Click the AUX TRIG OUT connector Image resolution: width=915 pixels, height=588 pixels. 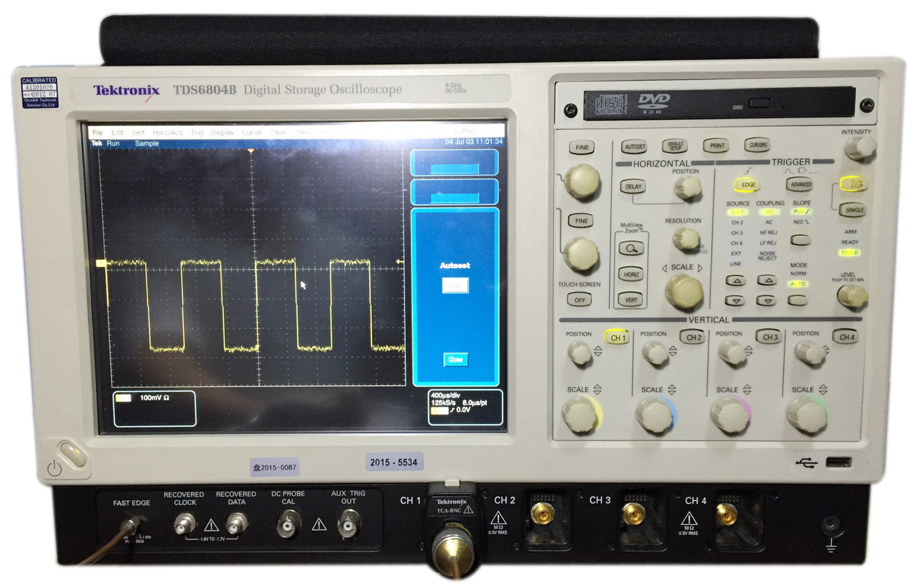click(x=348, y=524)
